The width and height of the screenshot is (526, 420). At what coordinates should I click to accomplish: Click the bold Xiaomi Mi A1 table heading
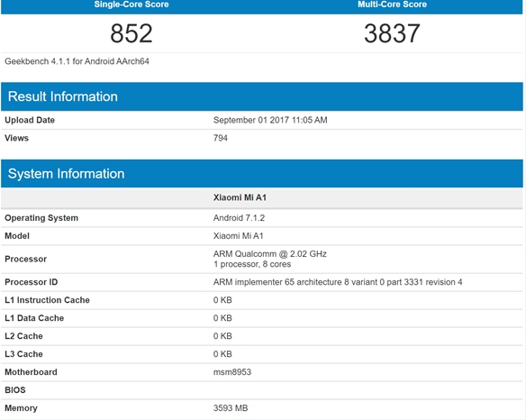240,197
